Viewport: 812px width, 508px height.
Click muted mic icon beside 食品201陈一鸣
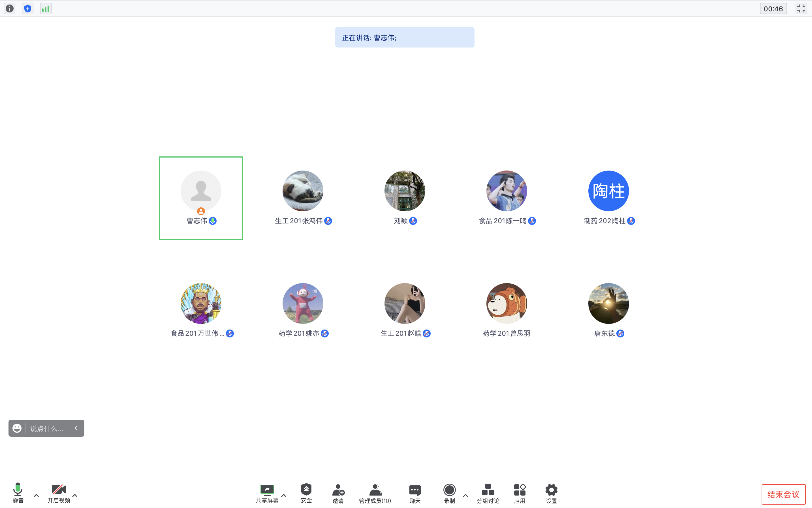point(532,221)
